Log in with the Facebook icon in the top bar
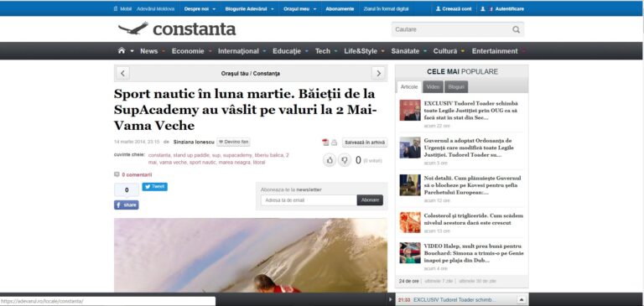 (491, 8)
